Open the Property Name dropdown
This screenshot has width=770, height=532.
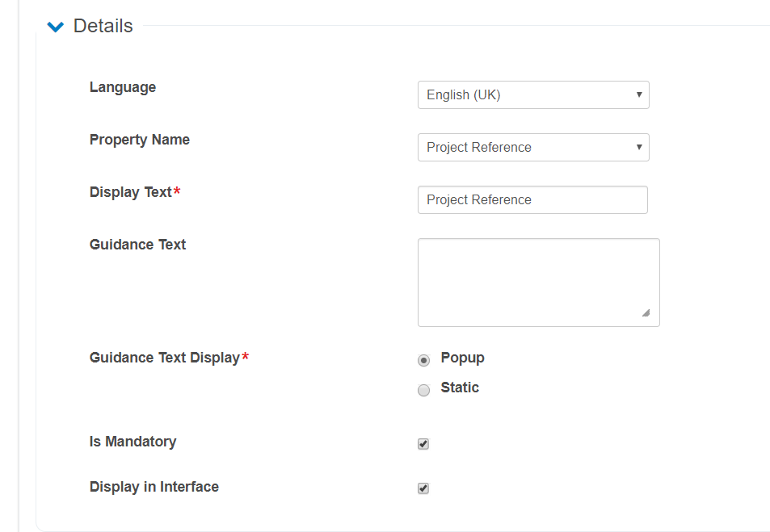[x=533, y=147]
